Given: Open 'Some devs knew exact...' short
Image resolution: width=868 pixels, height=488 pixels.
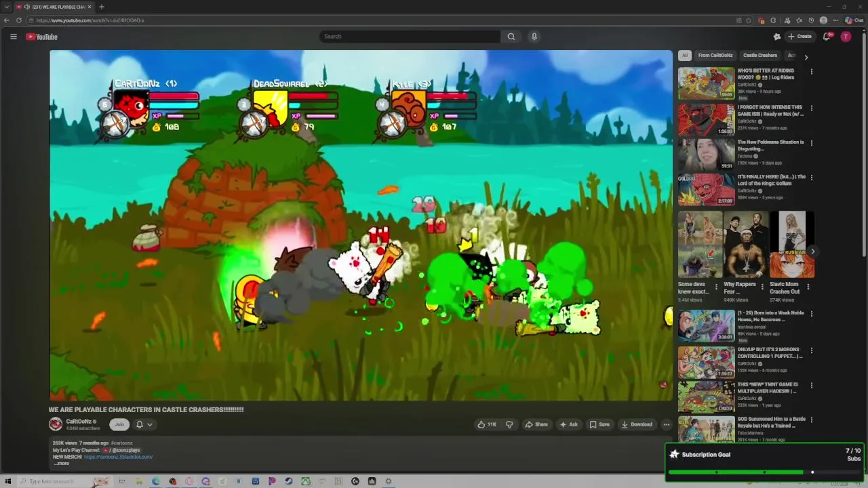Looking at the screenshot, I should pyautogui.click(x=701, y=244).
